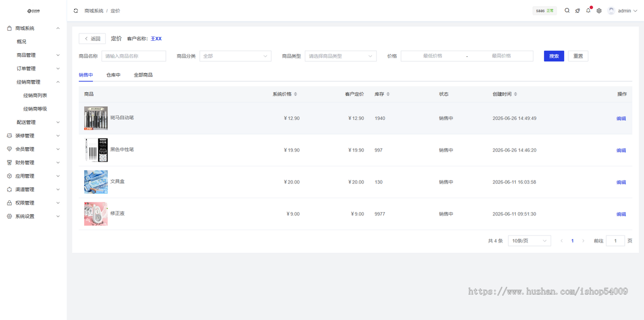
Task: Open 概况 in the sidebar
Action: pyautogui.click(x=21, y=42)
